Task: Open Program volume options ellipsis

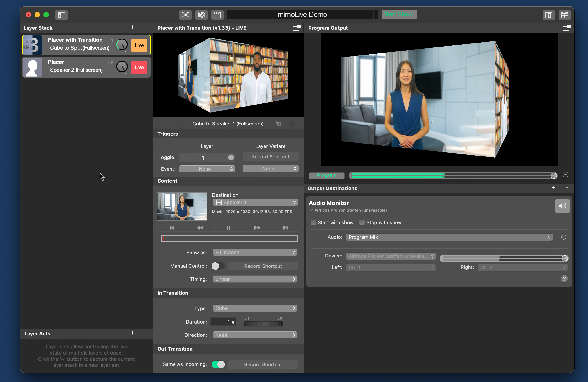Action: 566,175
